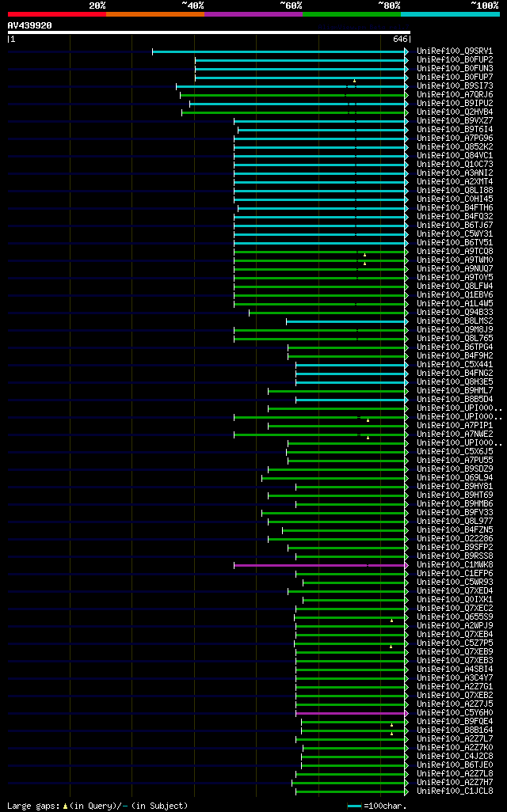Click the AV439920 query name

29,25
